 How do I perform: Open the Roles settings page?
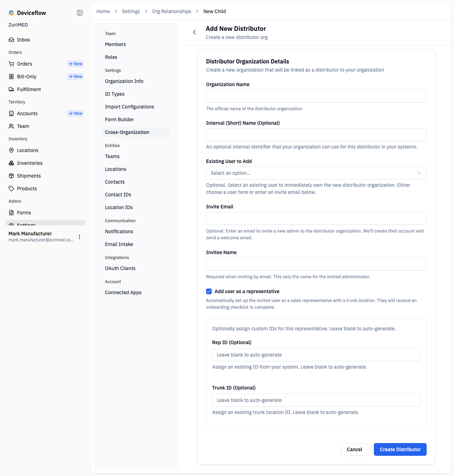pyautogui.click(x=136, y=57)
